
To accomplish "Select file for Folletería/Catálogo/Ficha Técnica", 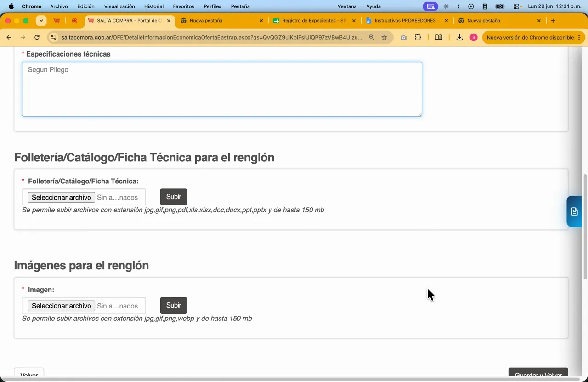I will coord(62,197).
